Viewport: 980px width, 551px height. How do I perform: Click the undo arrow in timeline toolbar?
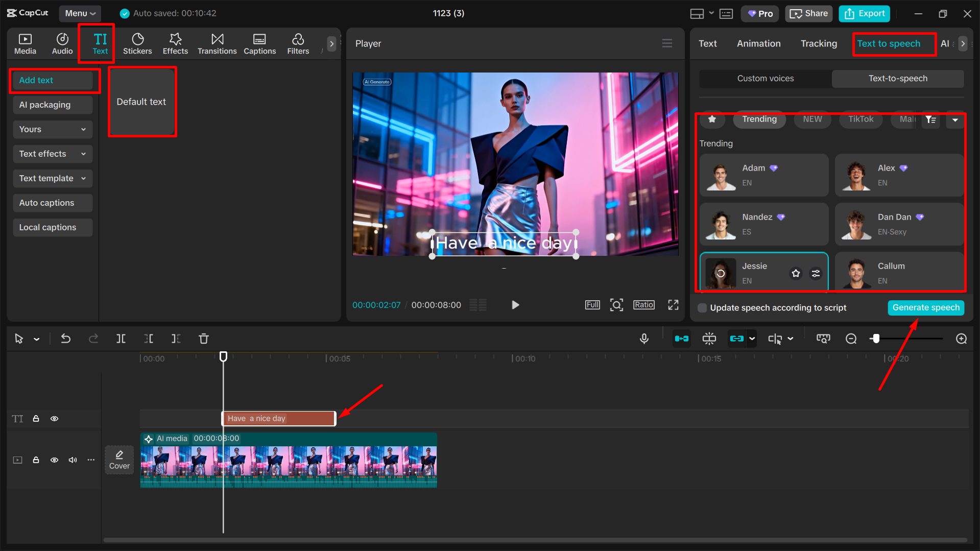click(x=66, y=339)
